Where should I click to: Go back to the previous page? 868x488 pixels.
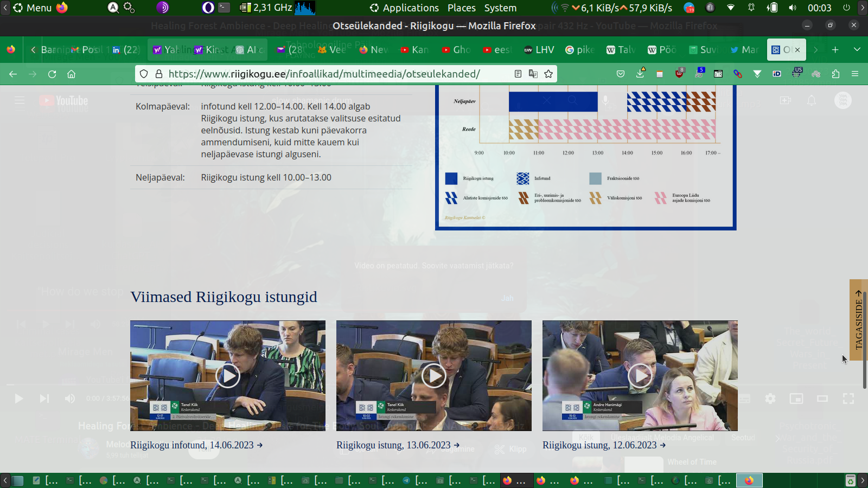coord(13,74)
